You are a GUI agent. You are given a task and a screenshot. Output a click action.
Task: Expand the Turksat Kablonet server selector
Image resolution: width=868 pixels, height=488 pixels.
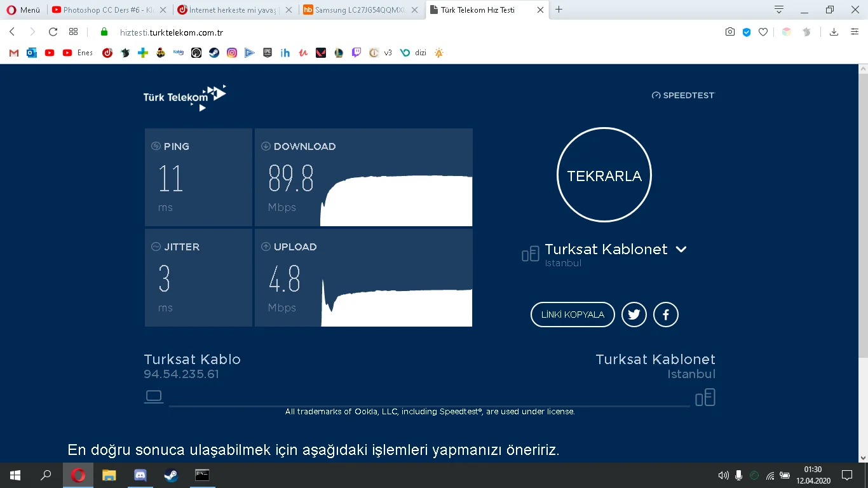681,249
